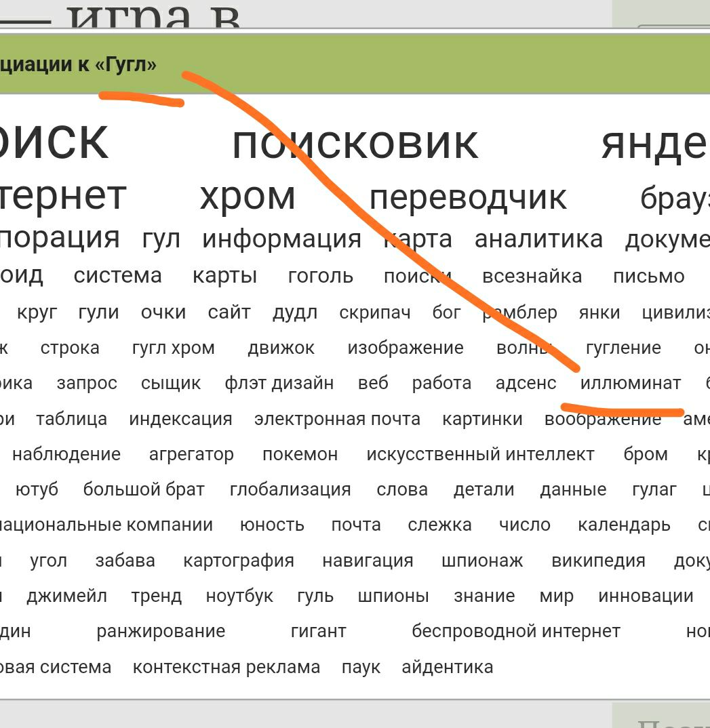Click the word «информация»
This screenshot has height=728, width=710.
(282, 239)
